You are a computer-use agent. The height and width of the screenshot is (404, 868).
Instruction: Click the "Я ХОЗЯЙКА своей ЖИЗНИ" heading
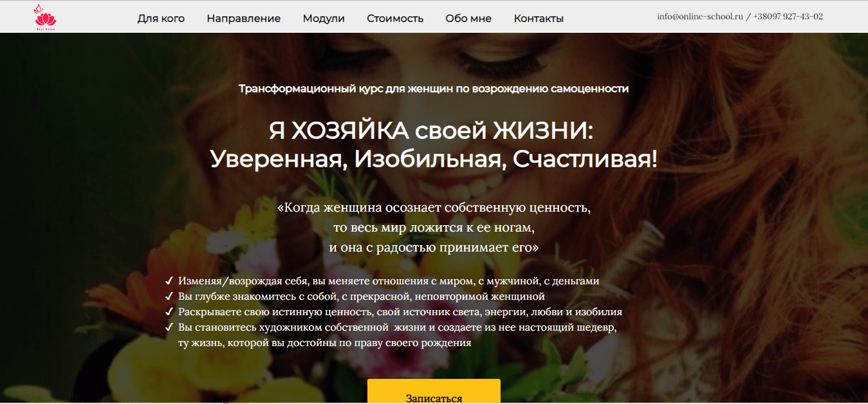[x=434, y=131]
